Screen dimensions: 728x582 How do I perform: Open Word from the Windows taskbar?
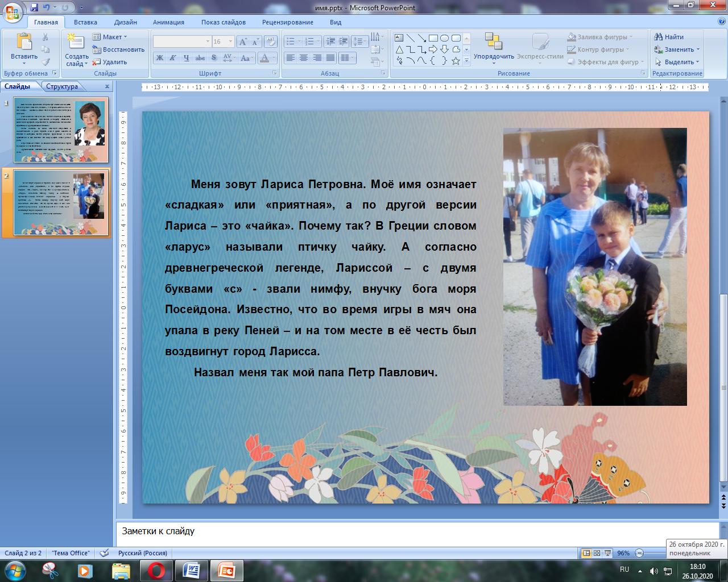pos(191,570)
